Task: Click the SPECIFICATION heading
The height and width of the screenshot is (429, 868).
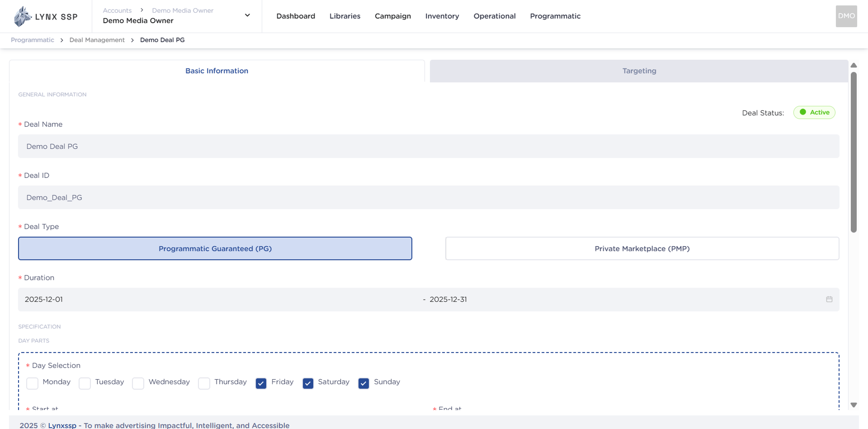Action: 39,327
